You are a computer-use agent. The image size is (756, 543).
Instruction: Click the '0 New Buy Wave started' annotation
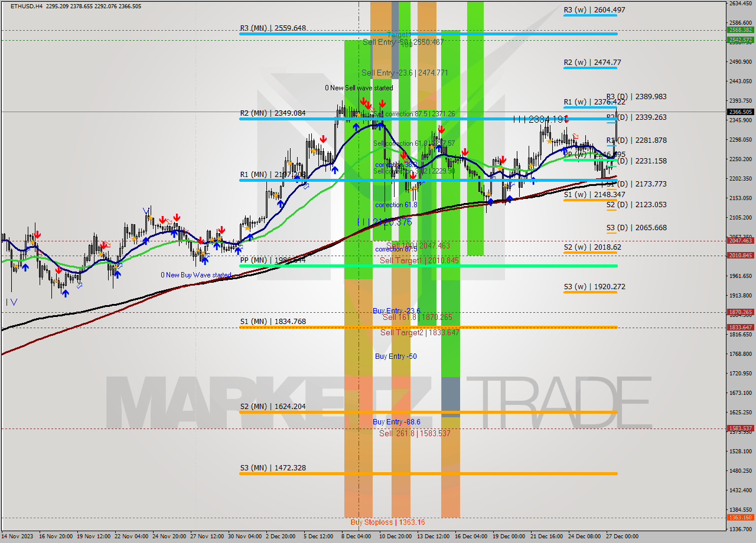[196, 275]
